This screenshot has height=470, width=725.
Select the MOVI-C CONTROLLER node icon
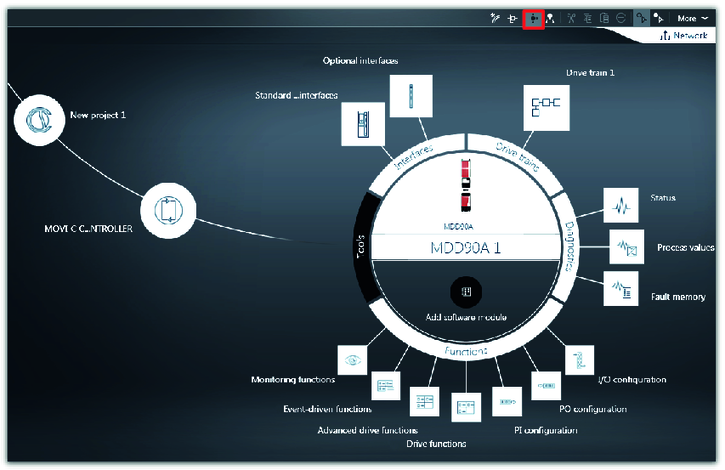166,210
